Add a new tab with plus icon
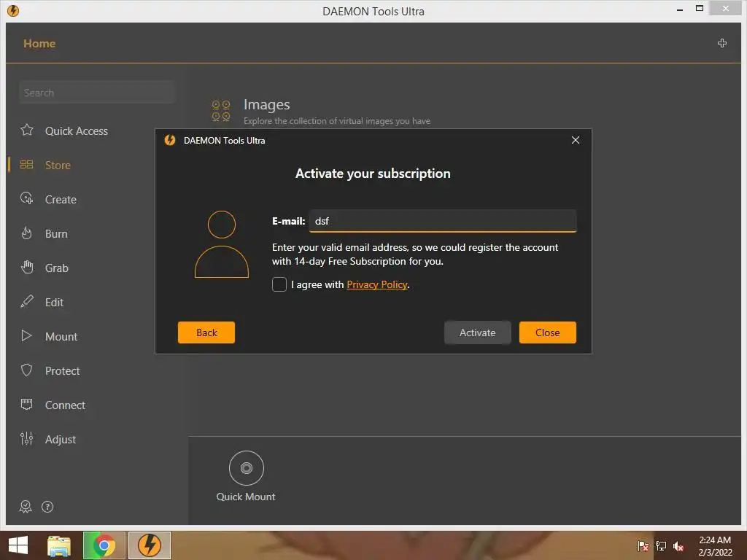This screenshot has width=747, height=560. (x=722, y=43)
